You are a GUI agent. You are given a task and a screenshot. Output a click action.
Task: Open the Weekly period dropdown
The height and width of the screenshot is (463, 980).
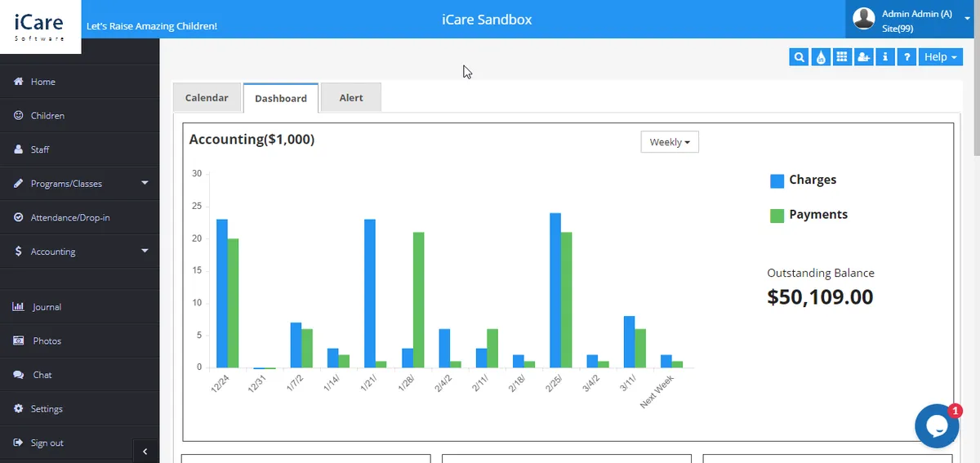[x=670, y=142]
